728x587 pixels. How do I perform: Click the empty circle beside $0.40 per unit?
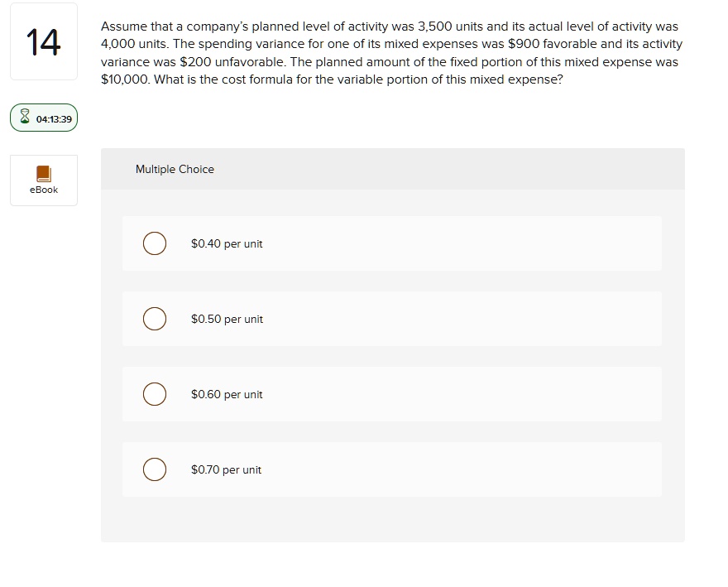pos(155,243)
